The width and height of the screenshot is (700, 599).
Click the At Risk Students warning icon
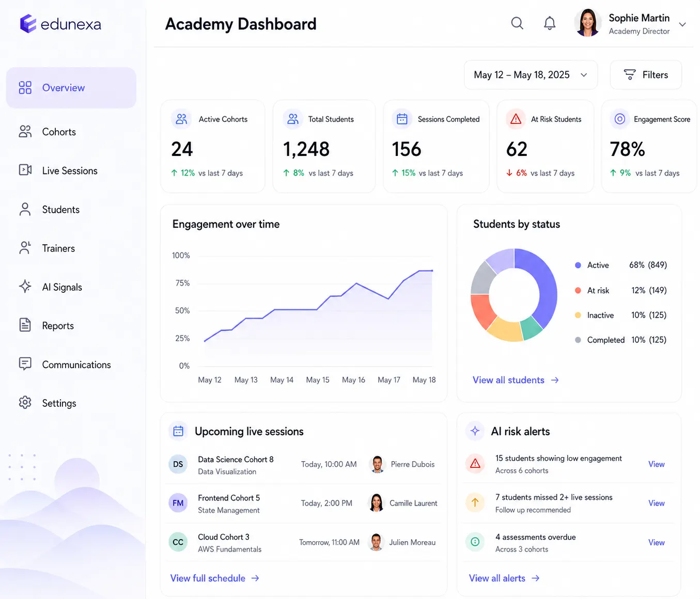click(516, 119)
